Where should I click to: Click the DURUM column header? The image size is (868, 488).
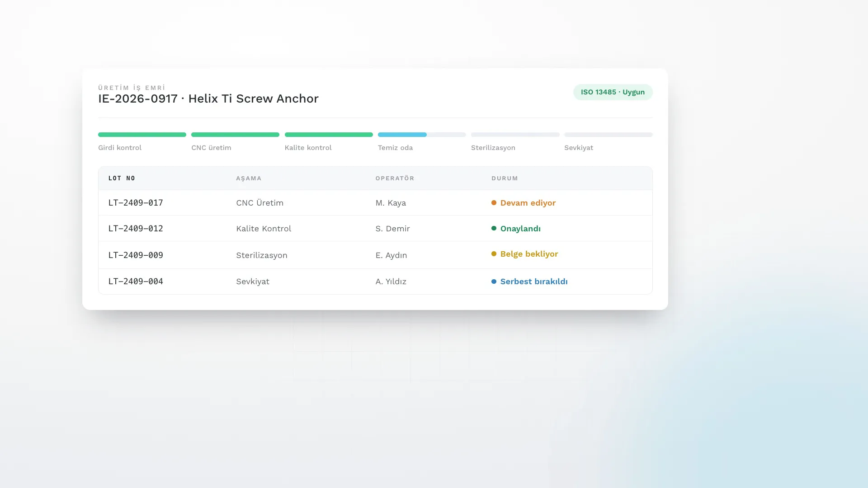pos(505,178)
